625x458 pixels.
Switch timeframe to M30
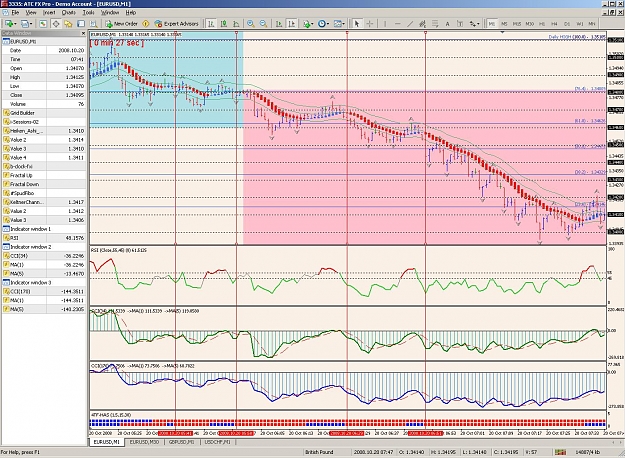click(x=529, y=24)
